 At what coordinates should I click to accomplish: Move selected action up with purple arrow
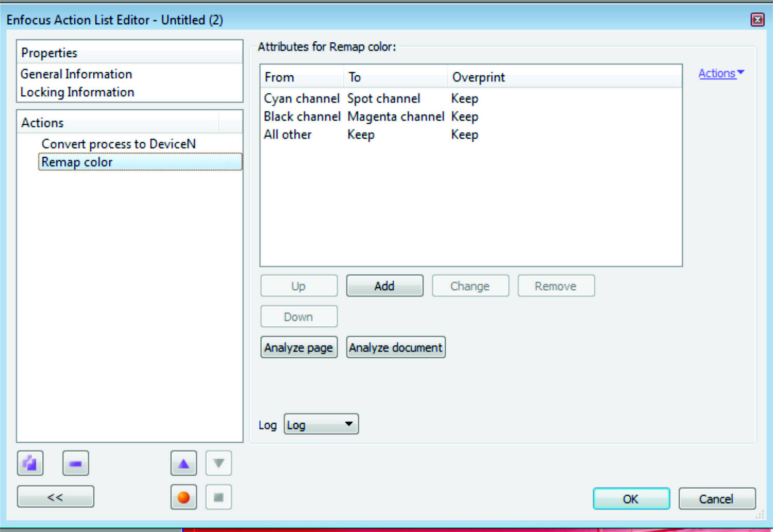pos(183,463)
